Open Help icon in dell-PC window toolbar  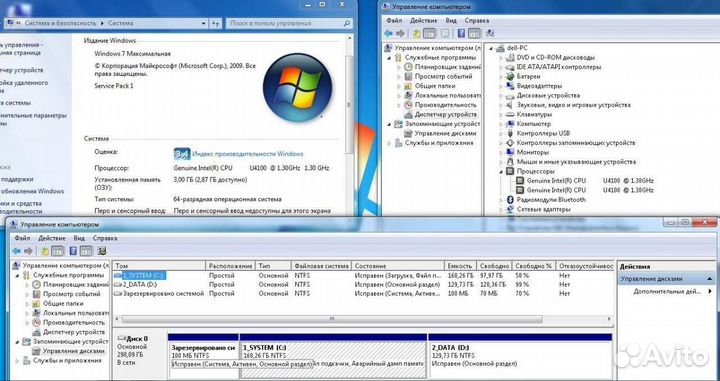tap(461, 33)
